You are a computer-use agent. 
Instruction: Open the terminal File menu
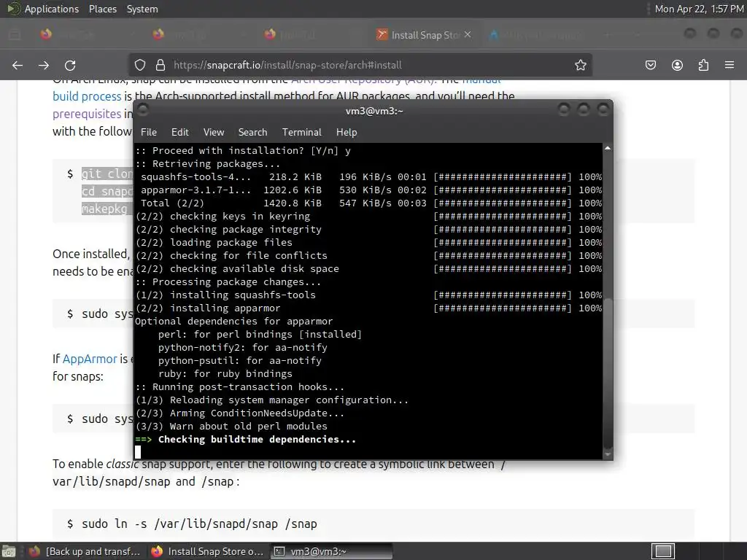(149, 133)
